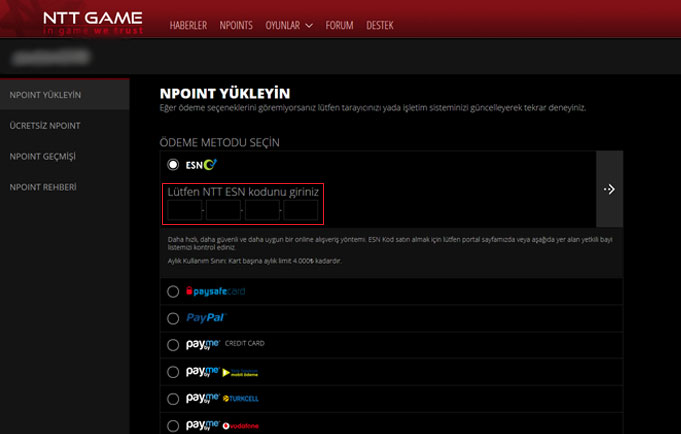Screen dimensions: 681x434
Task: Click the arrow button to submit ESN code
Action: pyautogui.click(x=609, y=189)
